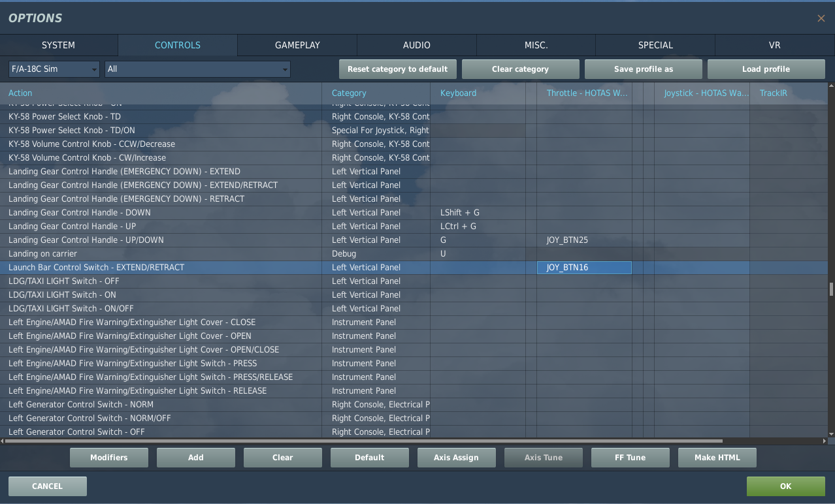835x504 pixels.
Task: Click Reset category to default button
Action: (398, 69)
